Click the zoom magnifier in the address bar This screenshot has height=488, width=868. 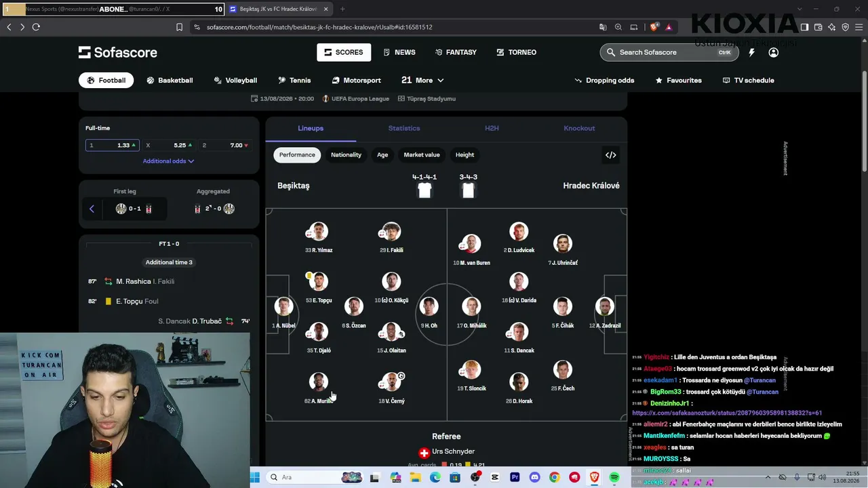[x=618, y=27]
